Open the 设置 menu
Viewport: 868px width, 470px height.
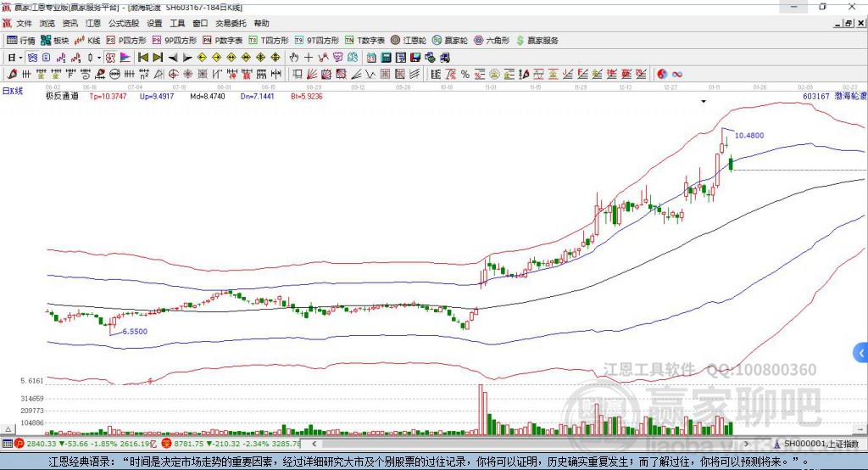click(154, 23)
